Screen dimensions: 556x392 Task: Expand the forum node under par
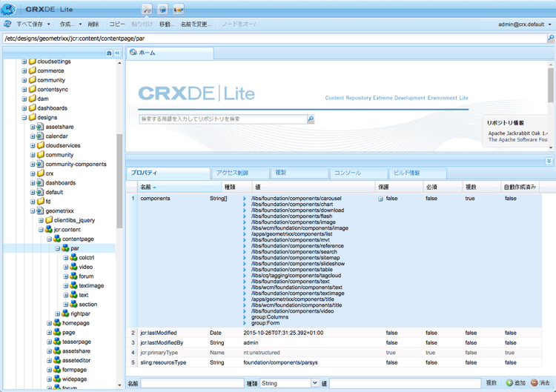tap(65, 276)
